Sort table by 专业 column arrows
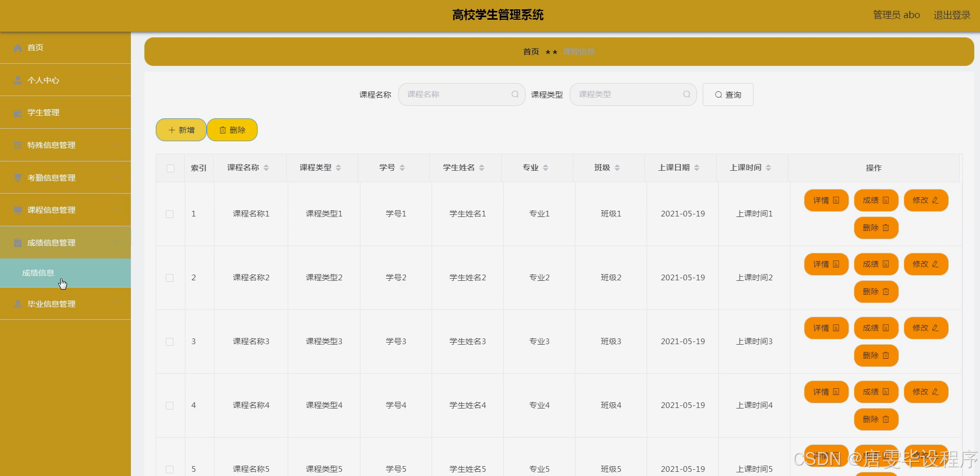 [x=546, y=168]
